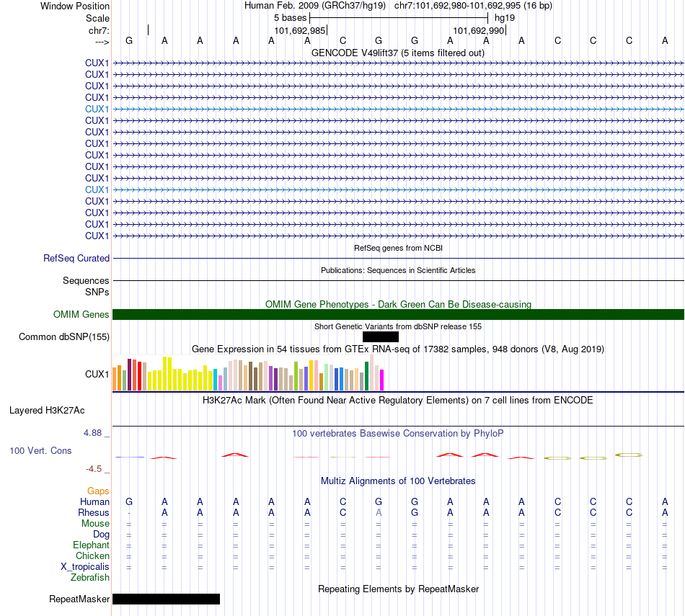
Task: Open the RefSeq Curated track label
Action: coord(76,259)
